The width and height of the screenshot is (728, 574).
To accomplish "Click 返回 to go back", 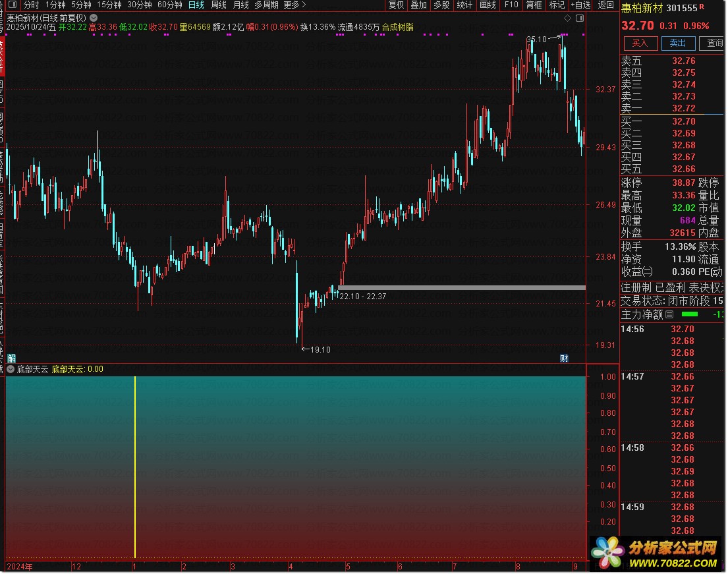I will [605, 5].
